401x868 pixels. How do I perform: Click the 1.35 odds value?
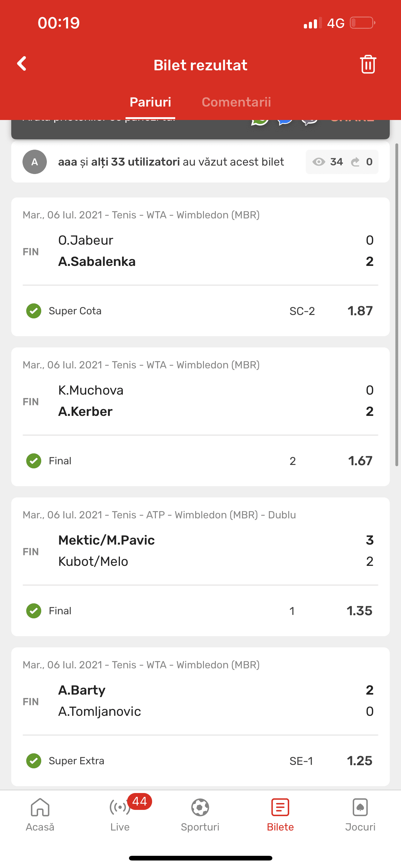pos(359,611)
